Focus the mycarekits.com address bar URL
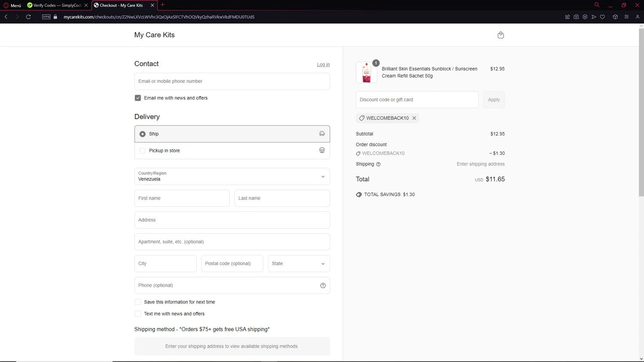The height and width of the screenshot is (362, 644). pyautogui.click(x=159, y=17)
